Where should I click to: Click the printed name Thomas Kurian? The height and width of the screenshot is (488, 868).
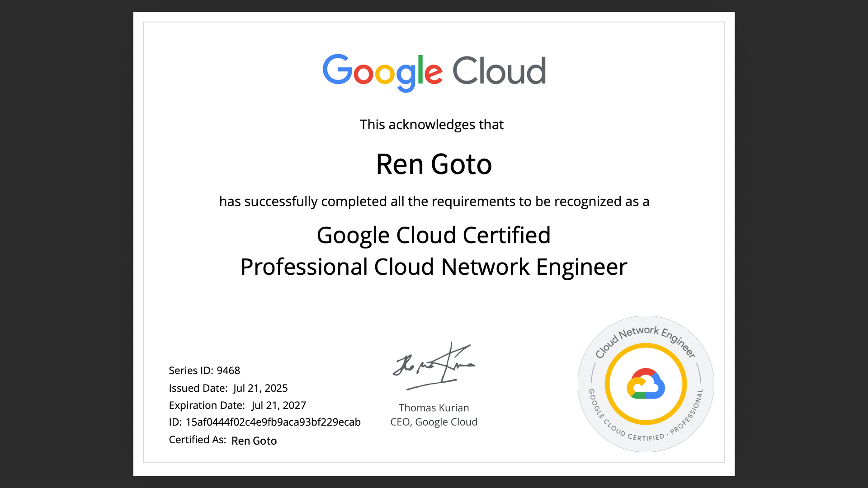[434, 408]
